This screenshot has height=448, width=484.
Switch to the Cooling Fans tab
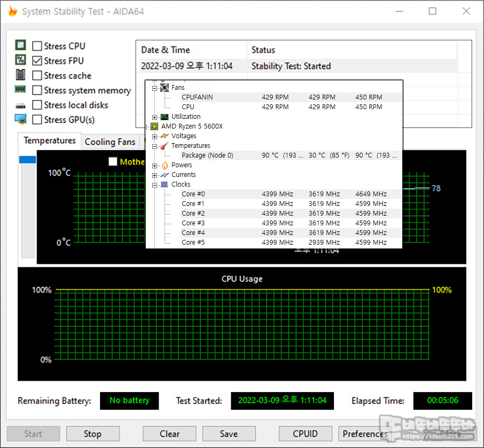click(x=110, y=142)
